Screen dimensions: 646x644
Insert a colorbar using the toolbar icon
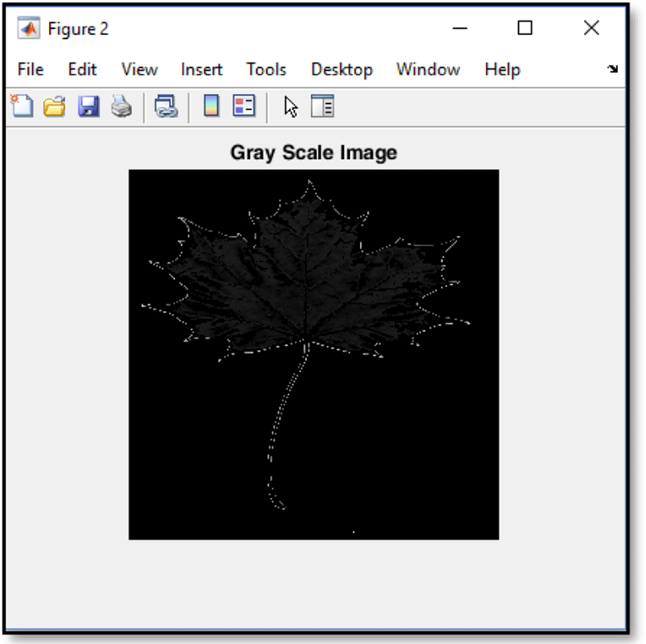click(x=212, y=106)
